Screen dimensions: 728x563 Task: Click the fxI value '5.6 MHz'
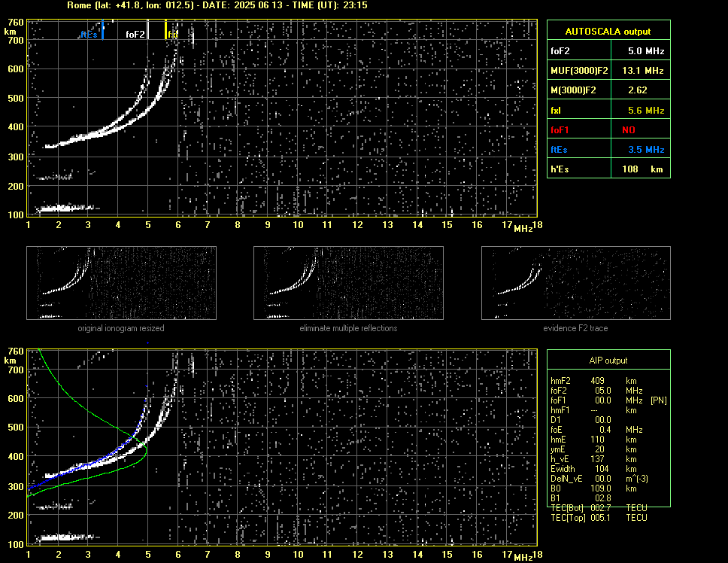click(x=646, y=111)
